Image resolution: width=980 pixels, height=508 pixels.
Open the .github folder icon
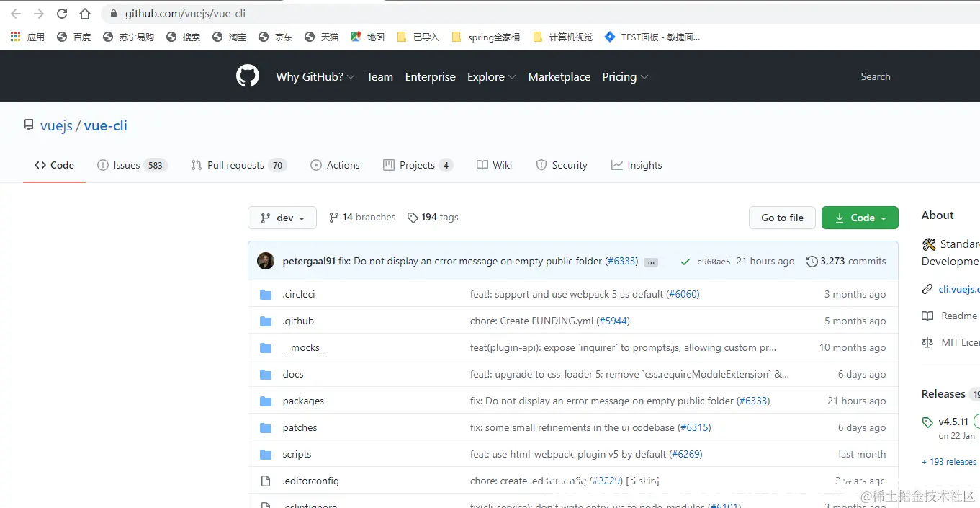[x=266, y=321]
